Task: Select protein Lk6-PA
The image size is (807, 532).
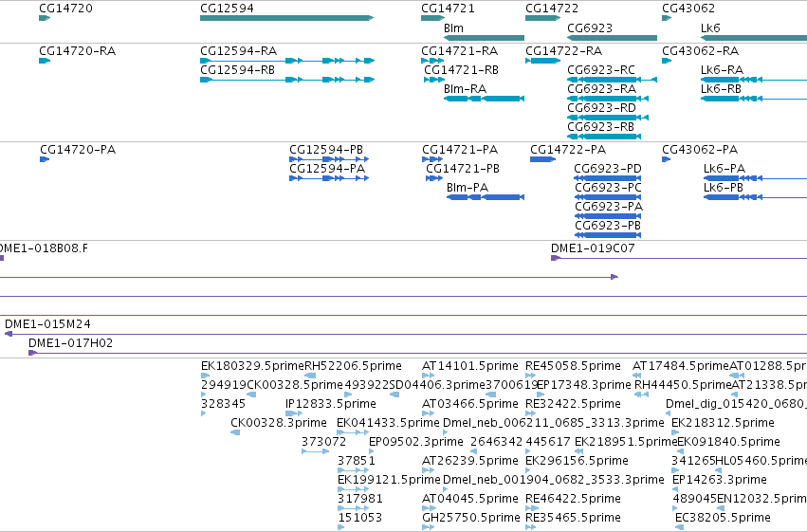Action: [755, 178]
